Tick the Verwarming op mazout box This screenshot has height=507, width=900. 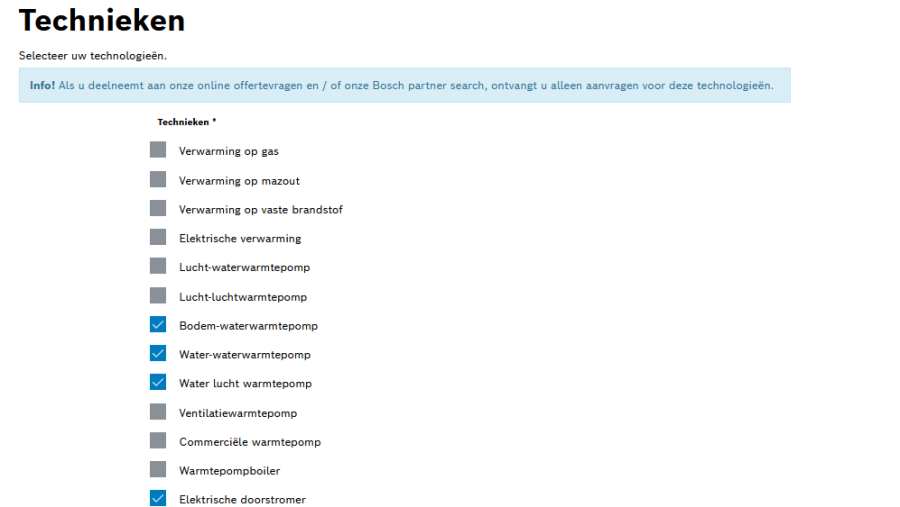[x=158, y=179]
